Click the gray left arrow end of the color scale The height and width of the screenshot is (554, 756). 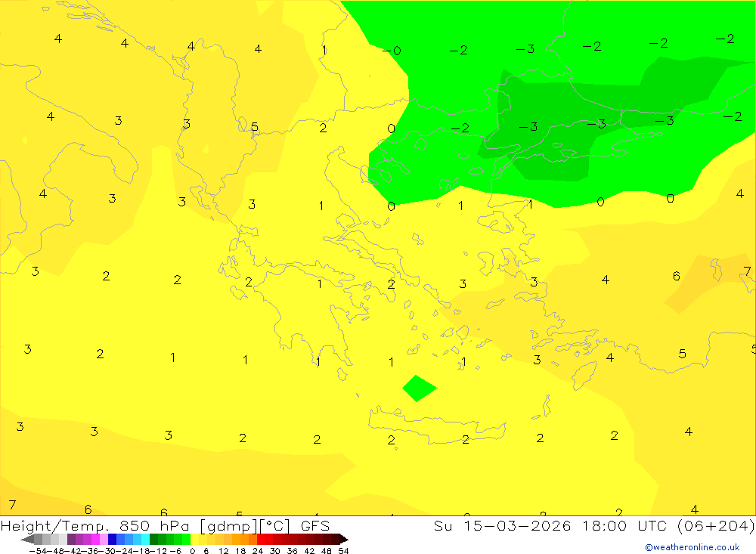27,540
